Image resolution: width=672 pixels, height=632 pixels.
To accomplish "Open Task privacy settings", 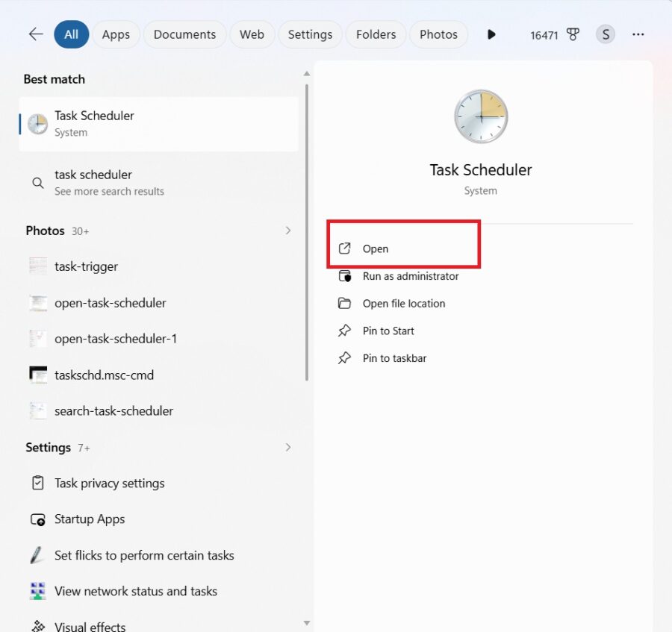I will pos(158,483).
